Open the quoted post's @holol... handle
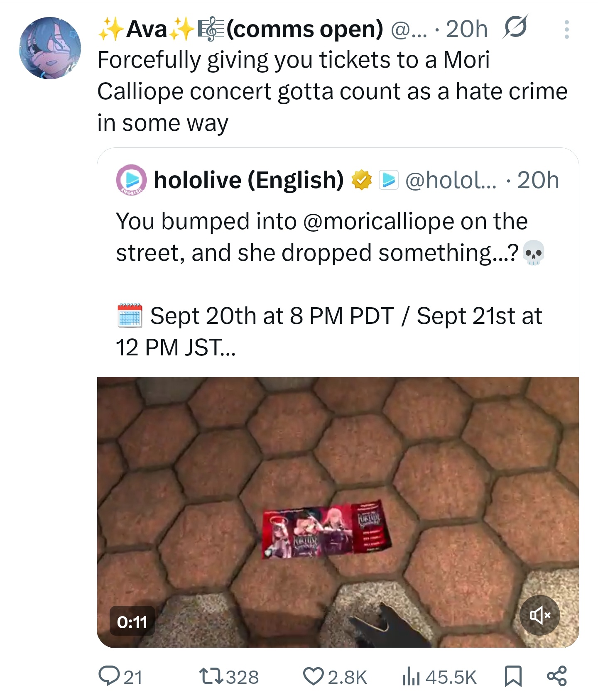598x700 pixels. pos(451,180)
